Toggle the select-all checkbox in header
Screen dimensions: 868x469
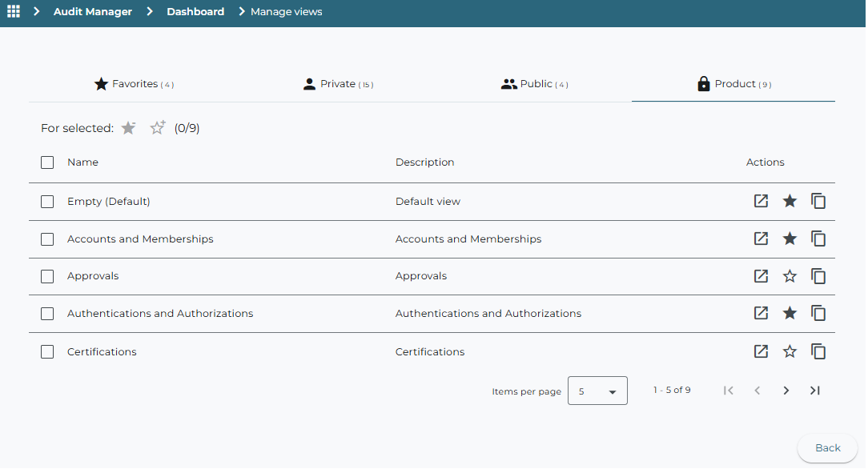pyautogui.click(x=47, y=162)
